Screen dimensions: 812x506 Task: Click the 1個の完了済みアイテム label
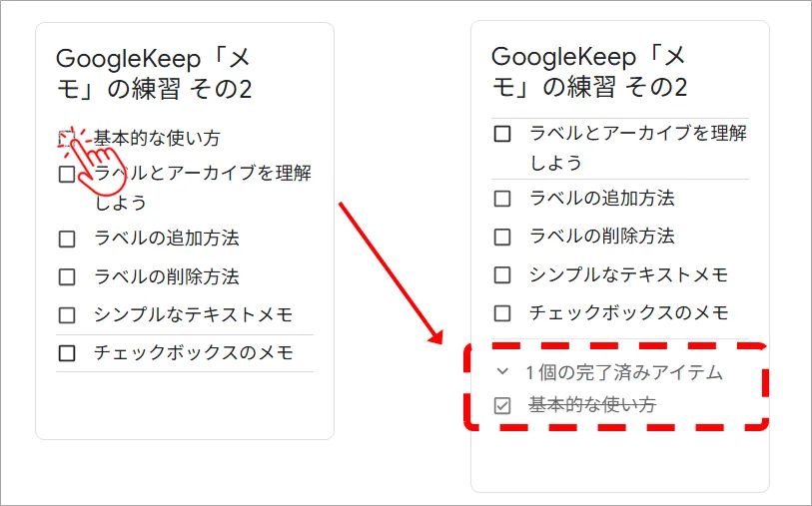623,373
